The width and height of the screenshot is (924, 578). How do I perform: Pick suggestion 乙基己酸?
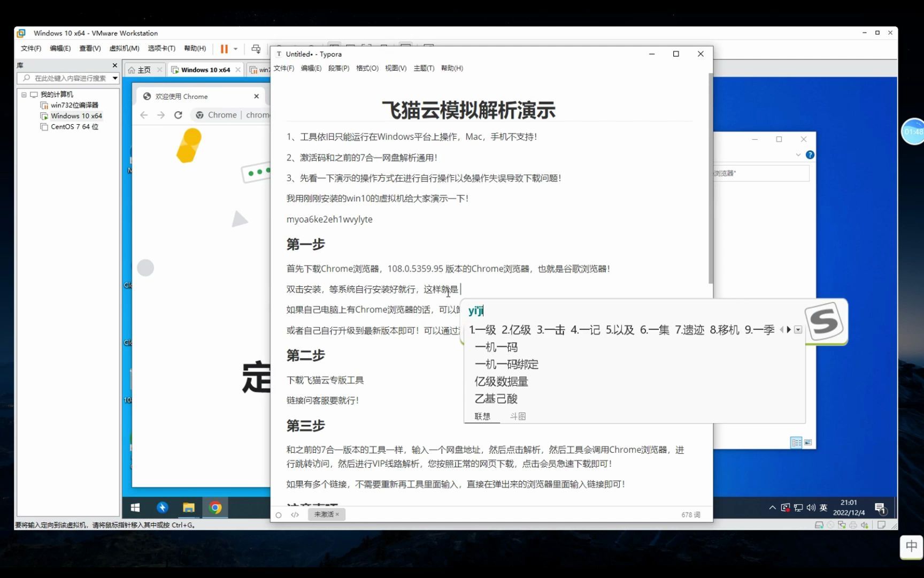496,399
